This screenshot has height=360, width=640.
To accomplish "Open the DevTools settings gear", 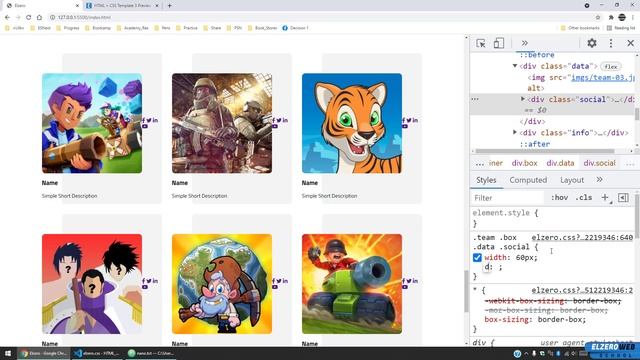I will click(x=592, y=43).
